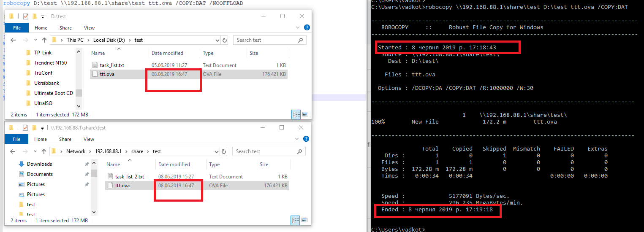Select Ultimate Boot CD folder in navigation pane
644x232 pixels.
coord(53,93)
